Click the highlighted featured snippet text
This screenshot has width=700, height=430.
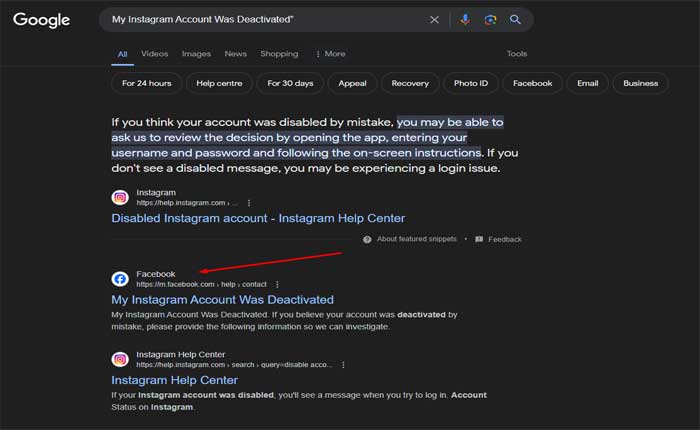pos(308,138)
